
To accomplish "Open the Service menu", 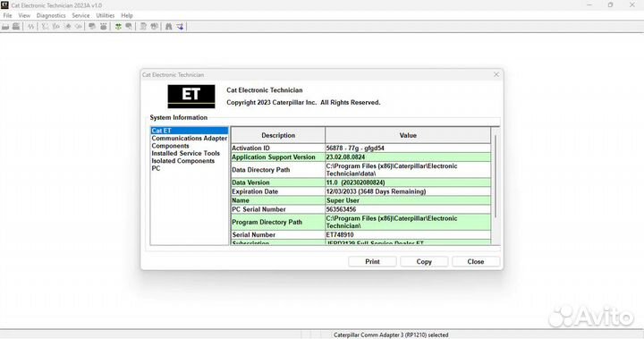I will pyautogui.click(x=80, y=15).
